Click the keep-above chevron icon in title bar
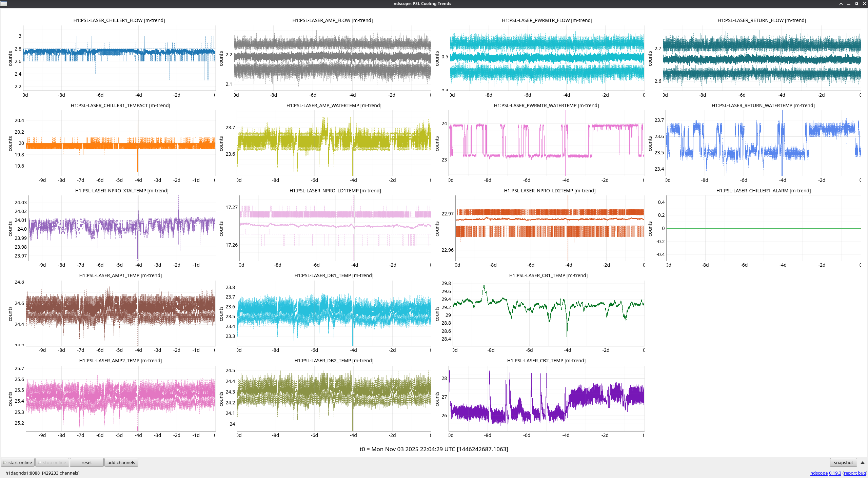 click(x=841, y=4)
